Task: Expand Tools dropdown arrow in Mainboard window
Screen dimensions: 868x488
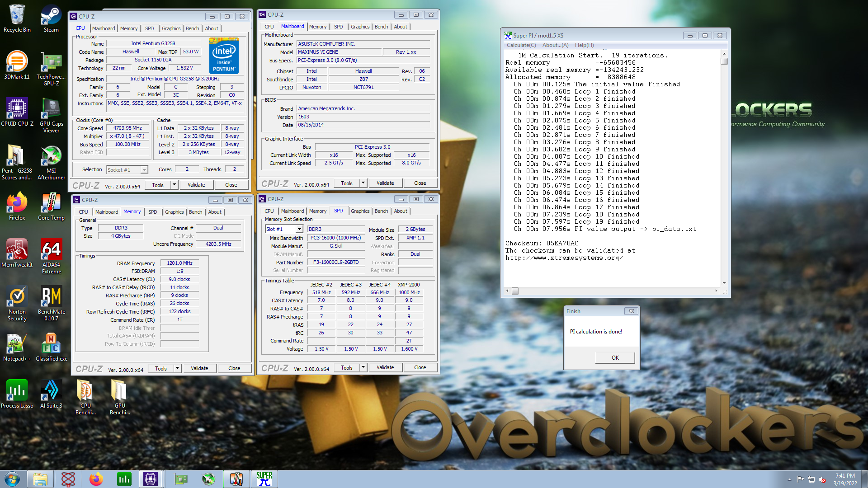Action: tap(363, 183)
